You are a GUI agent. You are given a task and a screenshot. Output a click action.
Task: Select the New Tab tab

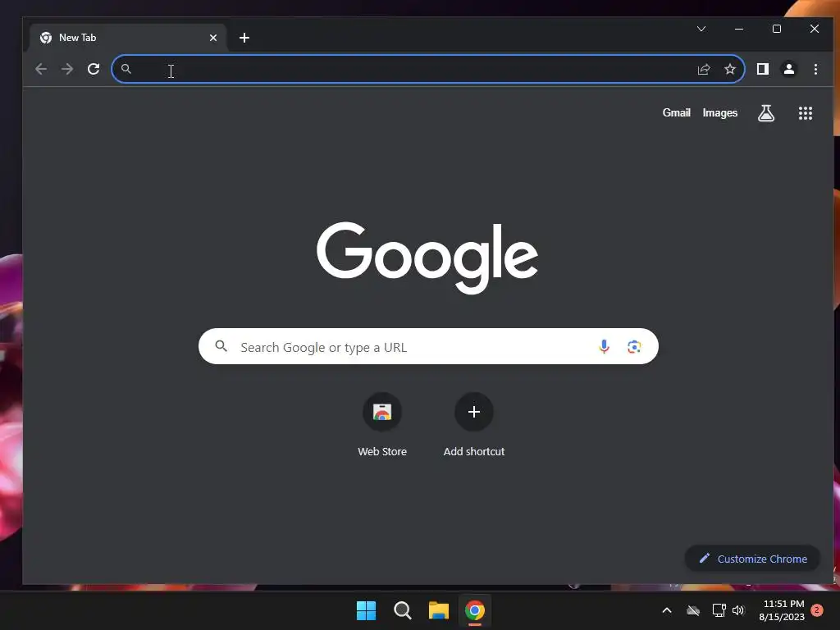coord(129,38)
